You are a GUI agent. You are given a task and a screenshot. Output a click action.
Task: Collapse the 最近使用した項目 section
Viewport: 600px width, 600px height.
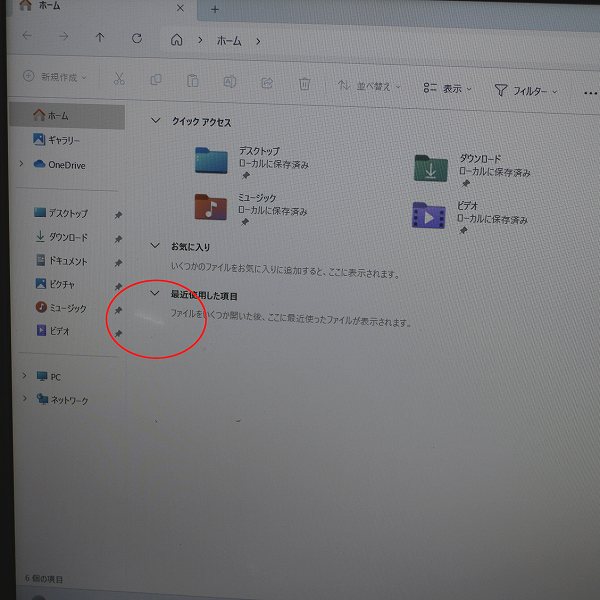(x=154, y=294)
